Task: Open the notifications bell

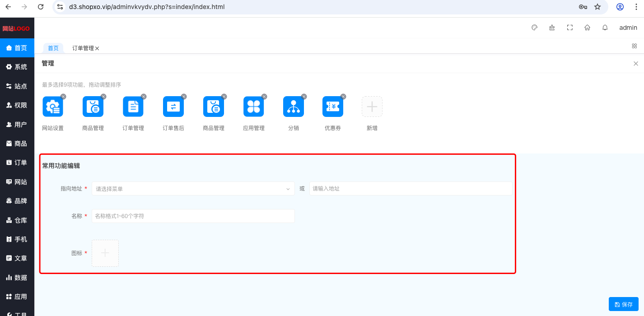Action: pos(605,28)
